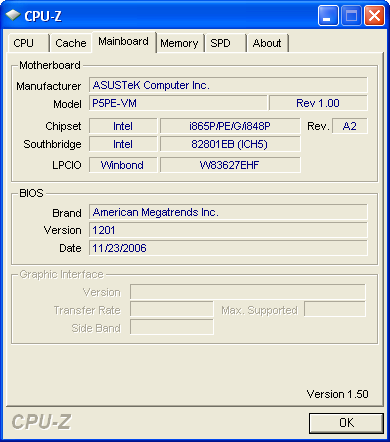This screenshot has width=390, height=442.
Task: Click the W83627EHF LPCIO field
Action: [230, 165]
